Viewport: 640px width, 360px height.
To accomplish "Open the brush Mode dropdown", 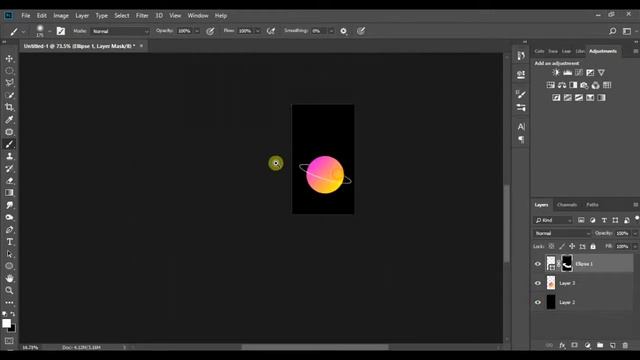I will tap(120, 31).
